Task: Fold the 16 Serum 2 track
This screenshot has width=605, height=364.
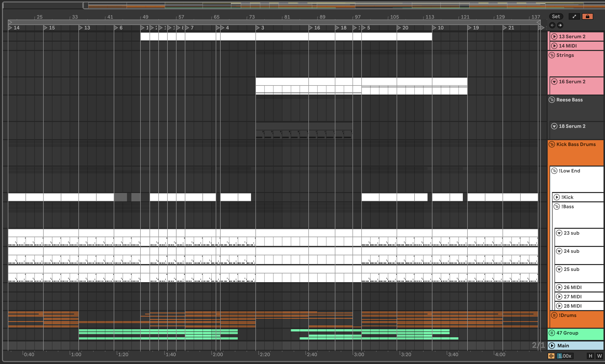Action: click(554, 82)
